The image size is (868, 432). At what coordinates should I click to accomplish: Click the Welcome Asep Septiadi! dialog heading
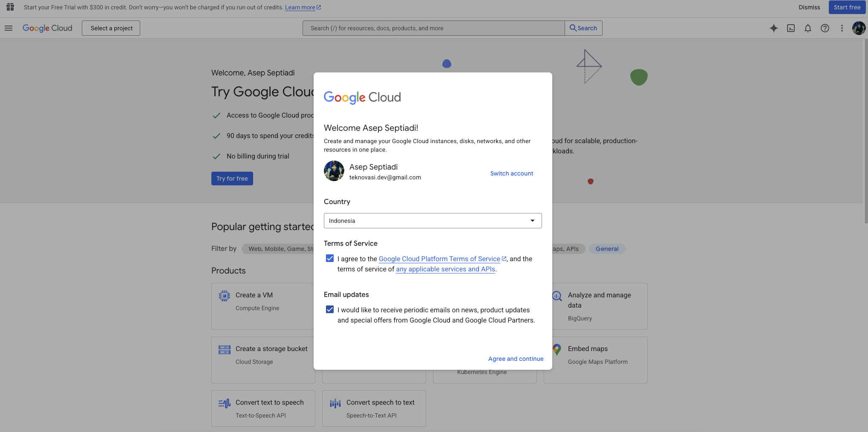(371, 128)
